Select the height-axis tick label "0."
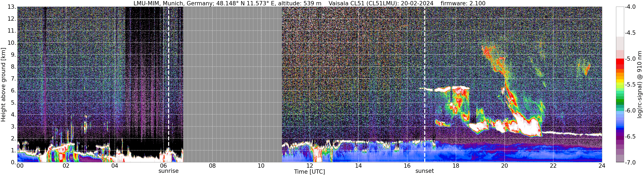 [13, 162]
